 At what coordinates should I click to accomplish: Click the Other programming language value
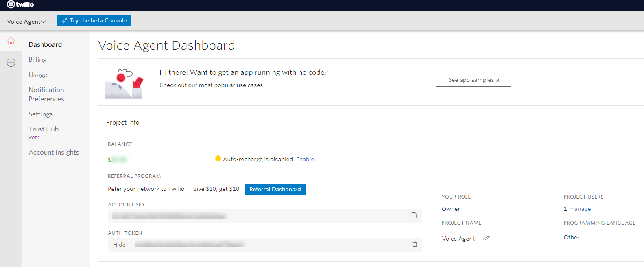[x=572, y=237]
